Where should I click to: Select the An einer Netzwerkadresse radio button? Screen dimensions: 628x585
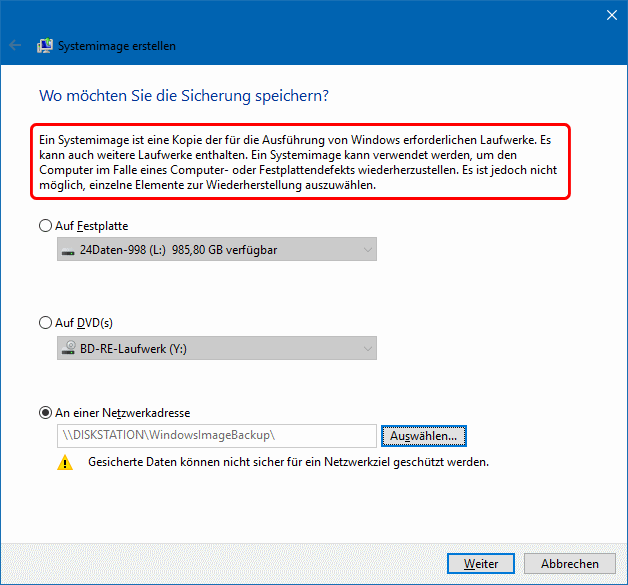(46, 412)
